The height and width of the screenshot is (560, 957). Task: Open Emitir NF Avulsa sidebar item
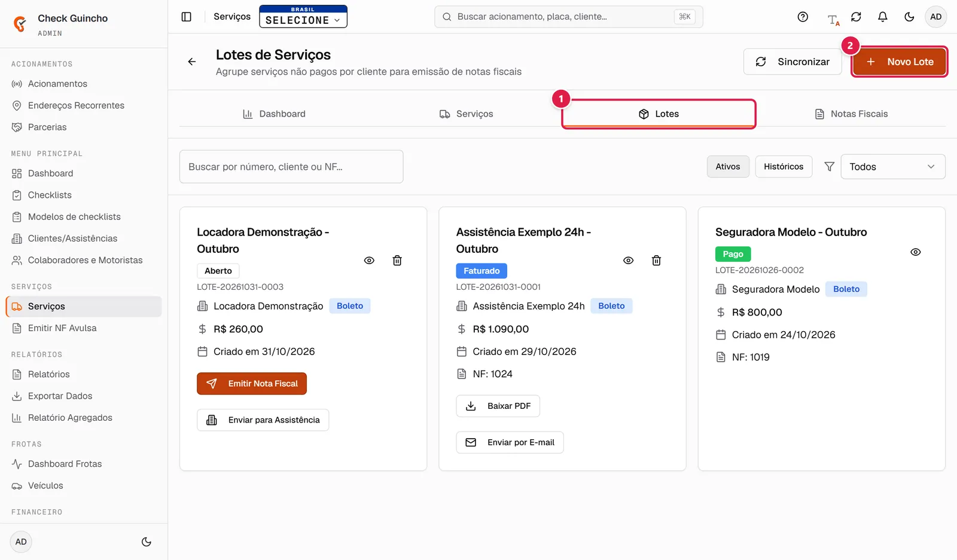(84, 328)
